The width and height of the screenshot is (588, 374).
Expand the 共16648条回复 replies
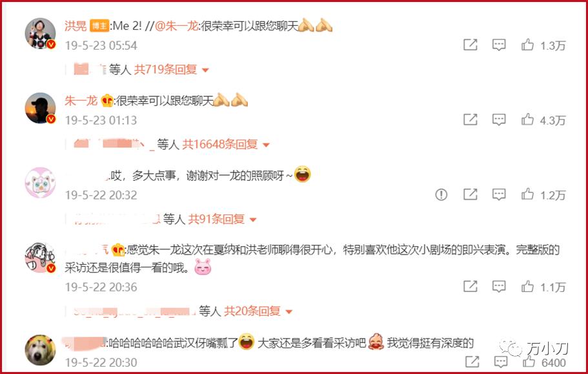coord(226,144)
